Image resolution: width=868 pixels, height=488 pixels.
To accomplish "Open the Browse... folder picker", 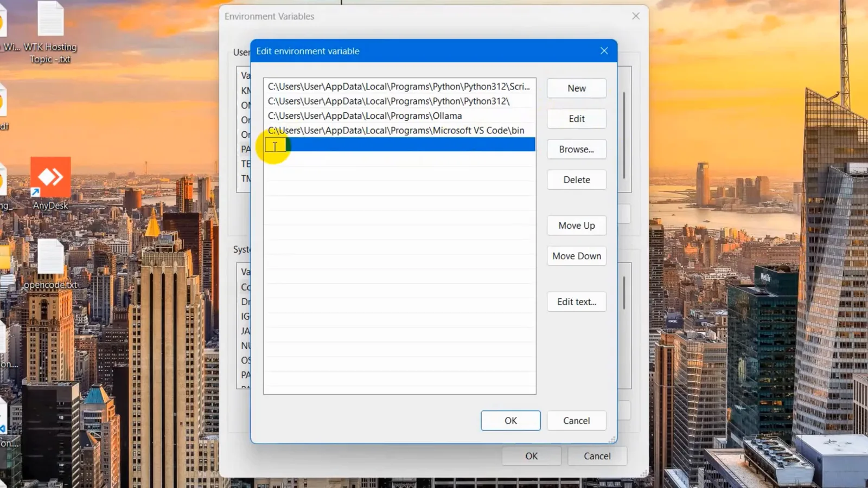I will [576, 149].
